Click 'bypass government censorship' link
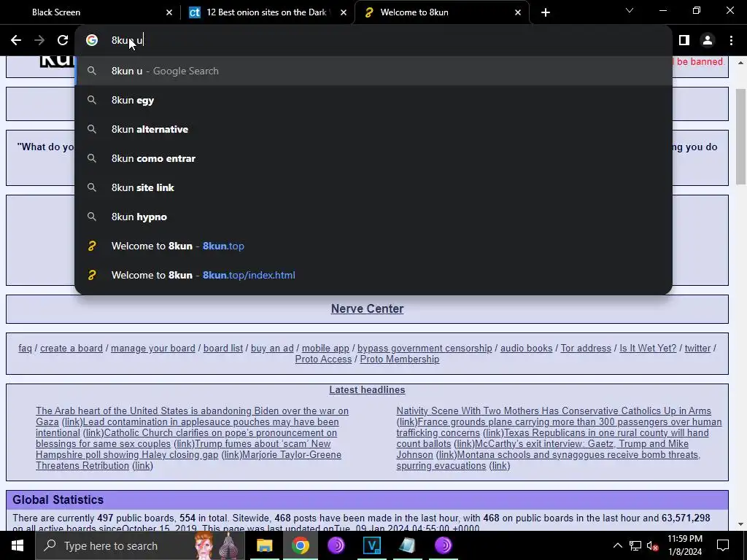Image resolution: width=747 pixels, height=560 pixels. pyautogui.click(x=425, y=348)
